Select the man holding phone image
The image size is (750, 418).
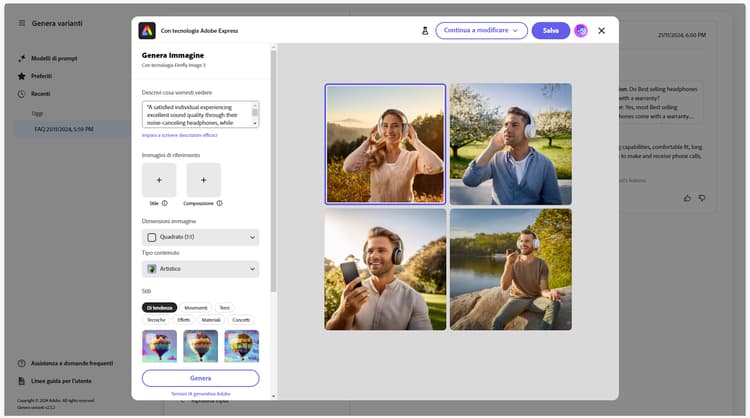(x=385, y=269)
